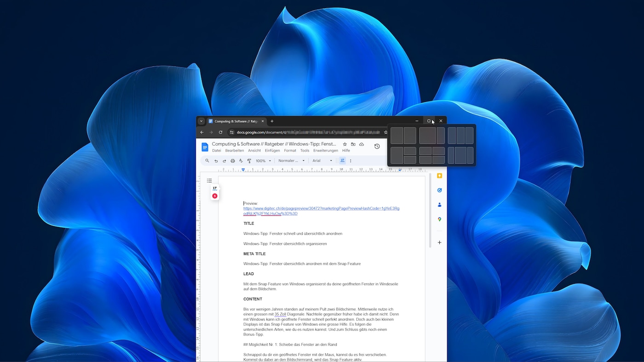
Task: Toggle the highlighted LT button in Docs toolbar
Action: 342,161
